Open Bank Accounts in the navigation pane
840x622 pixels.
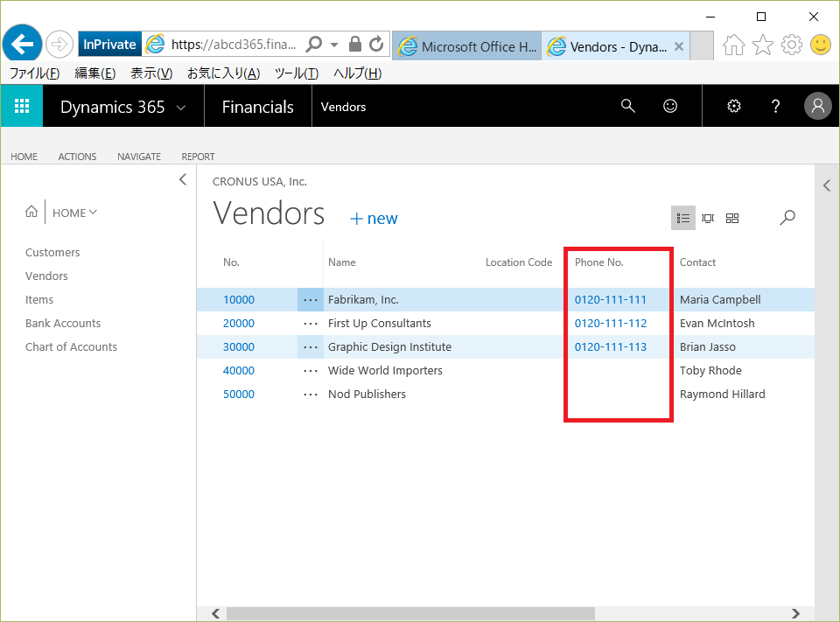63,323
